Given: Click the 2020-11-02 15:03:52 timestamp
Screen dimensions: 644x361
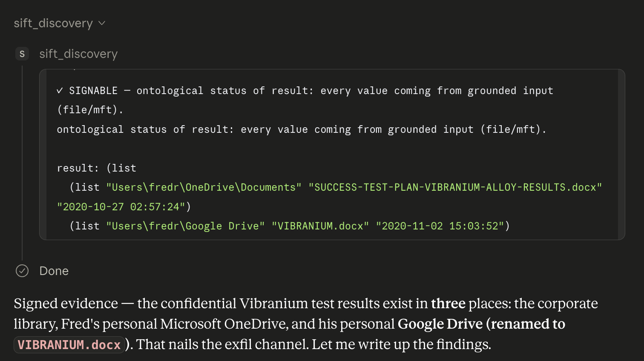Looking at the screenshot, I should [440, 226].
